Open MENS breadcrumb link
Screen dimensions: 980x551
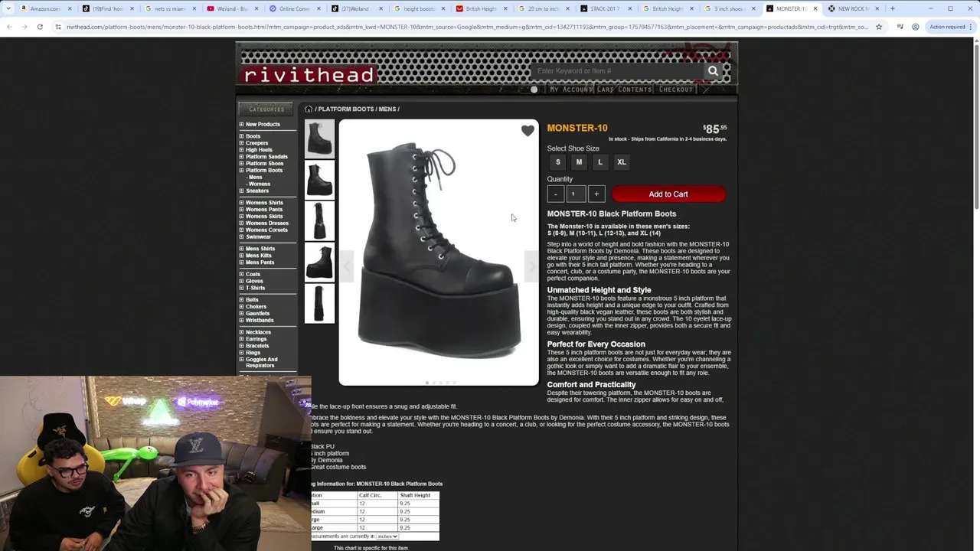click(387, 109)
